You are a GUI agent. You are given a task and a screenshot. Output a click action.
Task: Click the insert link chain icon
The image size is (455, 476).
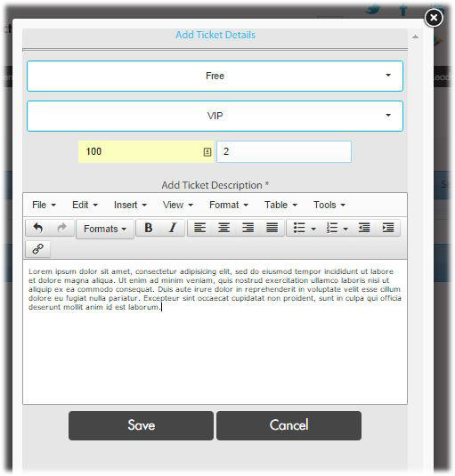point(37,249)
